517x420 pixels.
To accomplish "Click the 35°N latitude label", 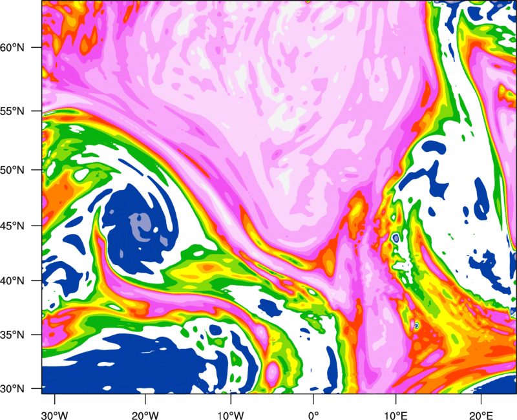I will point(12,335).
